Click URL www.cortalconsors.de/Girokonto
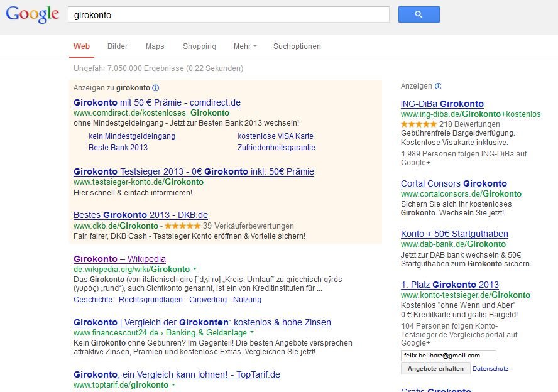This screenshot has height=392, width=558. (x=461, y=194)
